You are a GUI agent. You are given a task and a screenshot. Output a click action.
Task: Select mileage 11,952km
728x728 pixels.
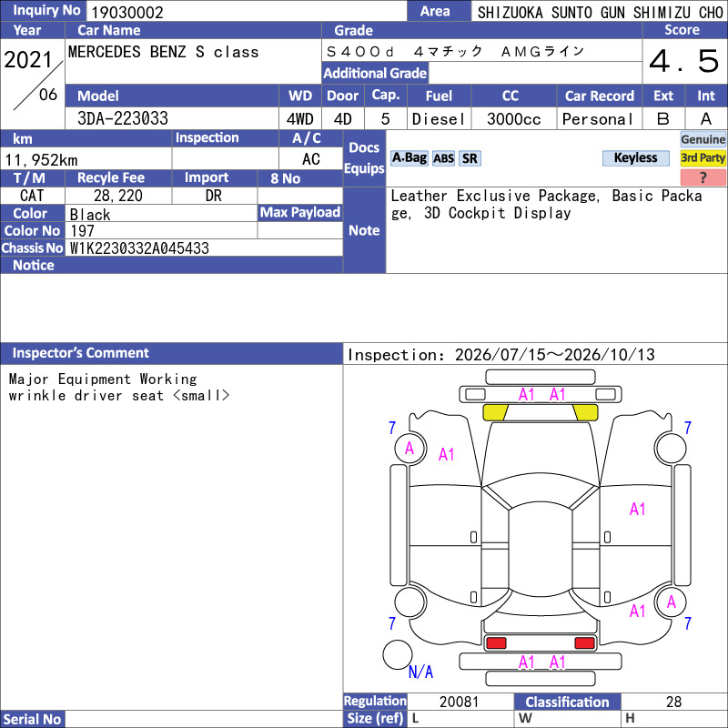41,160
